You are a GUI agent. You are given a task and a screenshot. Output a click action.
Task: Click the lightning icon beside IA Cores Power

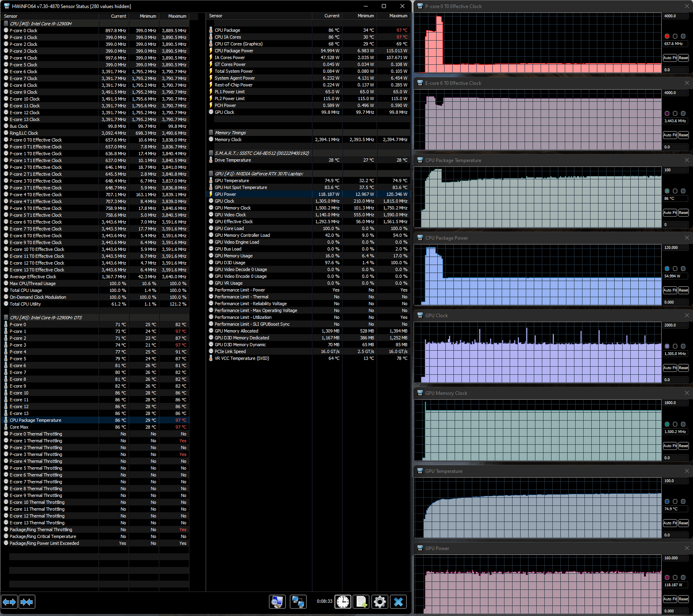coord(211,57)
